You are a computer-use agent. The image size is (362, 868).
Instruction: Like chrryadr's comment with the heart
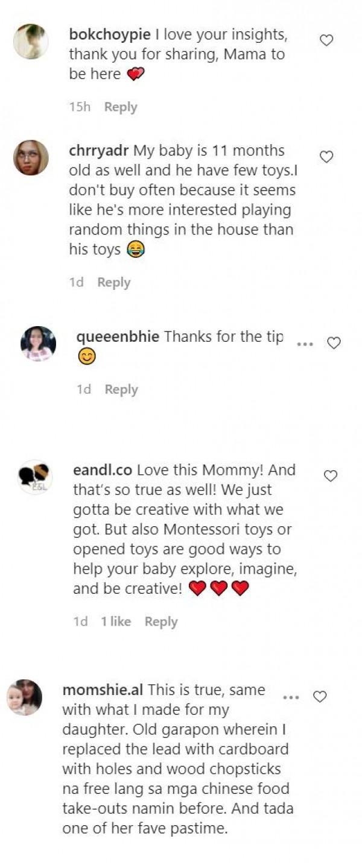click(x=326, y=157)
